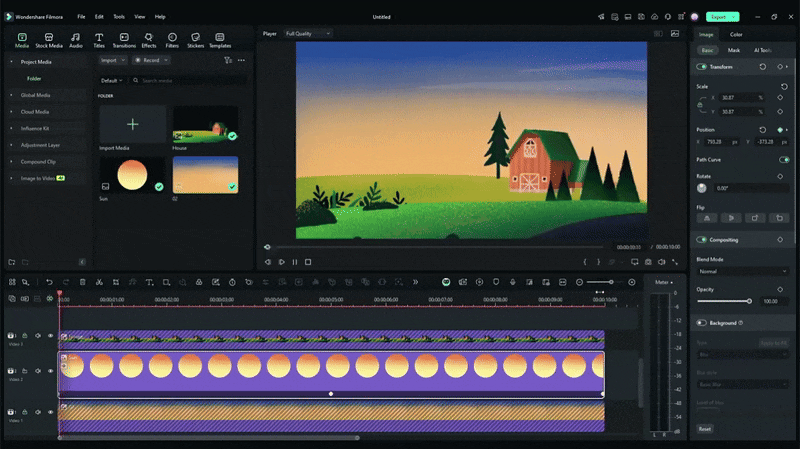800x449 pixels.
Task: Click the Opacity slider handle
Action: pyautogui.click(x=749, y=301)
